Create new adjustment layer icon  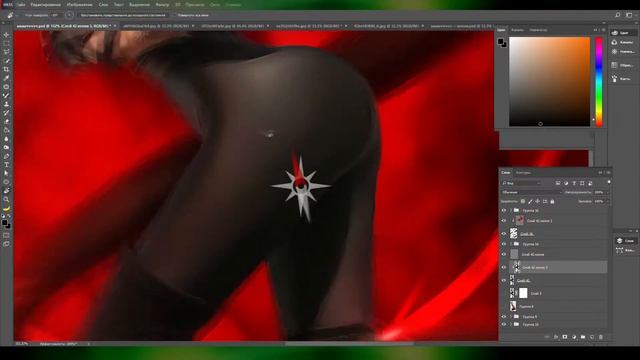coord(574,337)
